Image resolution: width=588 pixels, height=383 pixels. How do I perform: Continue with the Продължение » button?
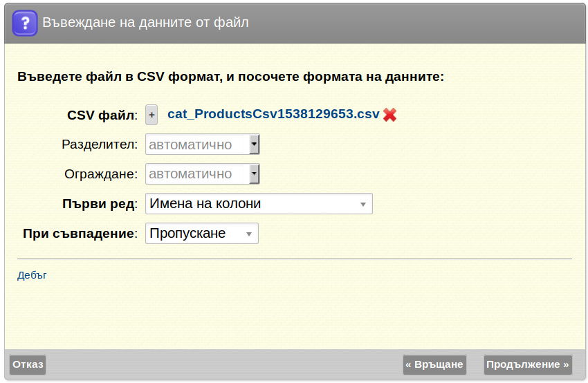pos(528,364)
